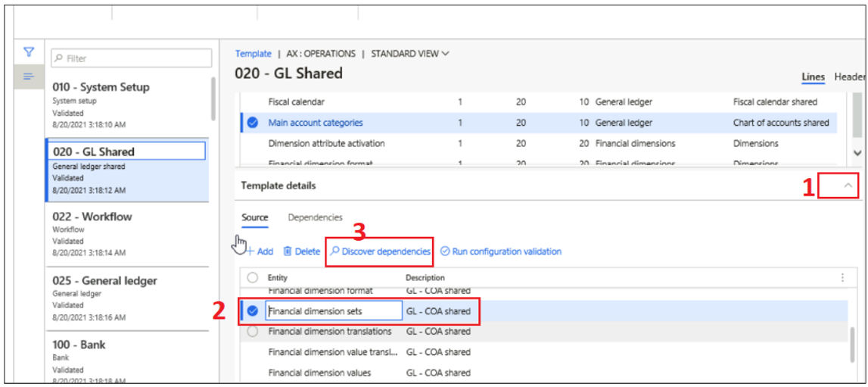Click the Description column header
Screen dimensions: 868x387
tap(425, 277)
